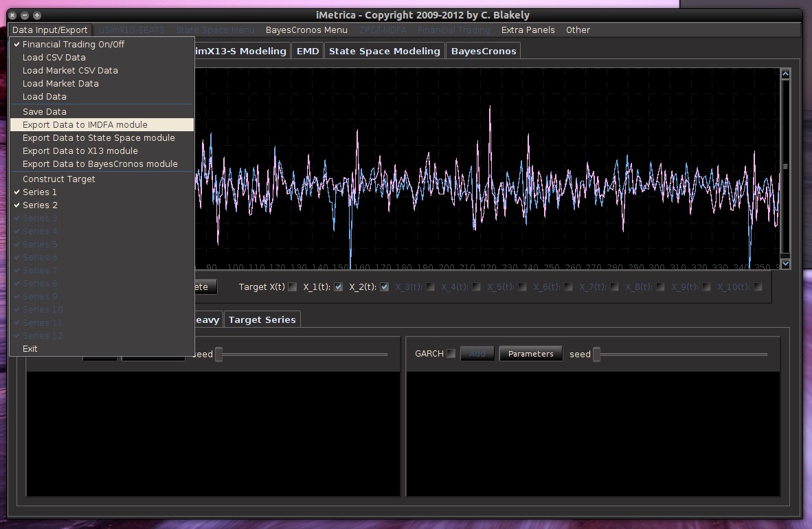Enable the Target X(t) checkbox
Screen dimensions: 812x529
292,287
